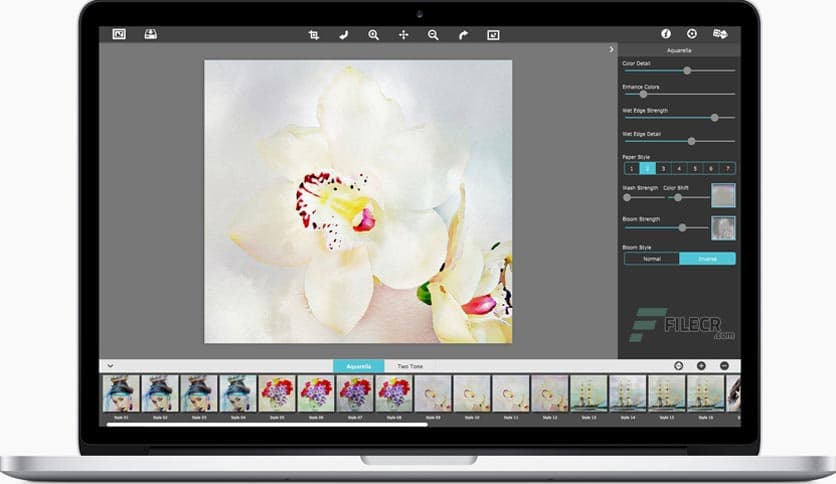The height and width of the screenshot is (484, 836).
Task: Apply the Style 03 preset thumbnail
Action: click(x=199, y=393)
